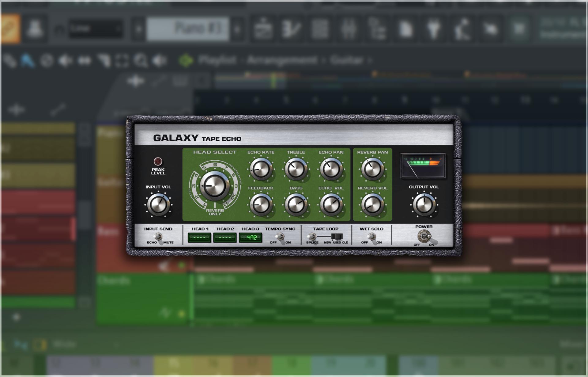
Task: Click the Echo Pan knob
Action: coord(331,169)
